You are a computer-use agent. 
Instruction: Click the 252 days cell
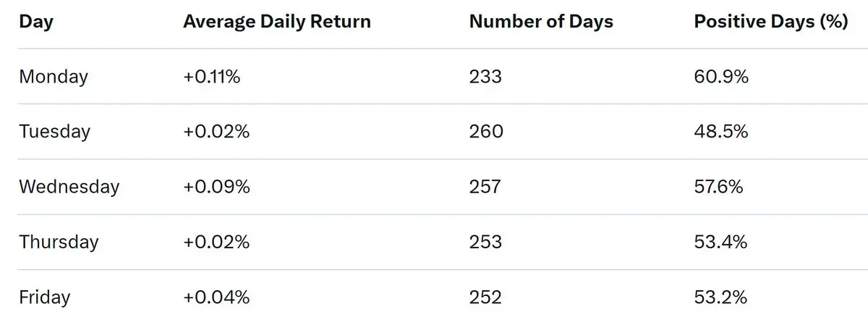(485, 297)
